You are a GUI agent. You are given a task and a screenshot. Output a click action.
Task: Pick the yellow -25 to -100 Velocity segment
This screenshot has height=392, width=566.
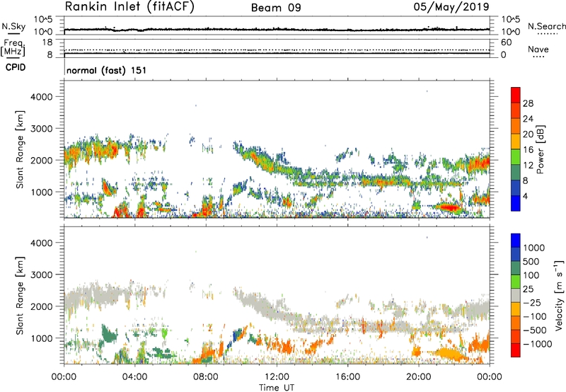(516, 309)
